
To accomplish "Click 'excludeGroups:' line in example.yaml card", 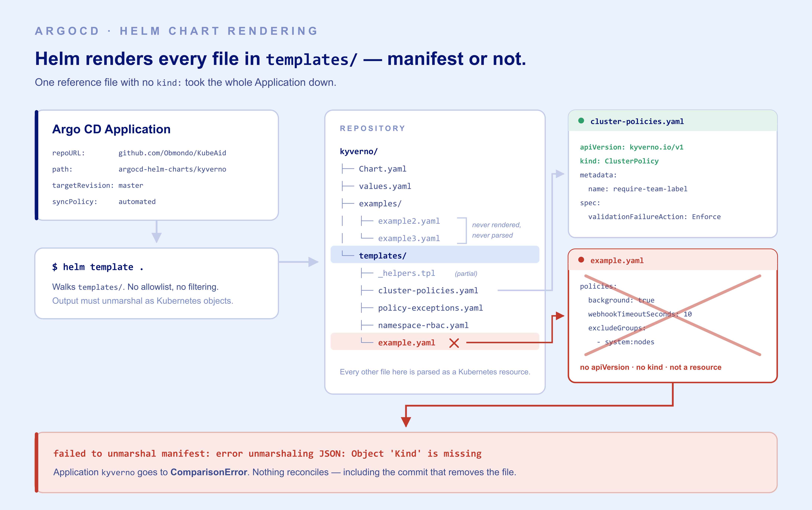I will [617, 328].
